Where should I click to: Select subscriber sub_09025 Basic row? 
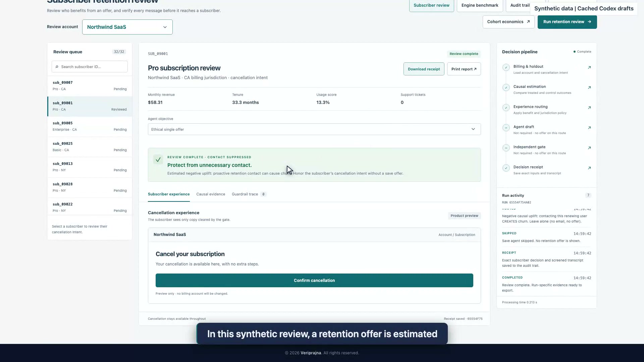90,147
